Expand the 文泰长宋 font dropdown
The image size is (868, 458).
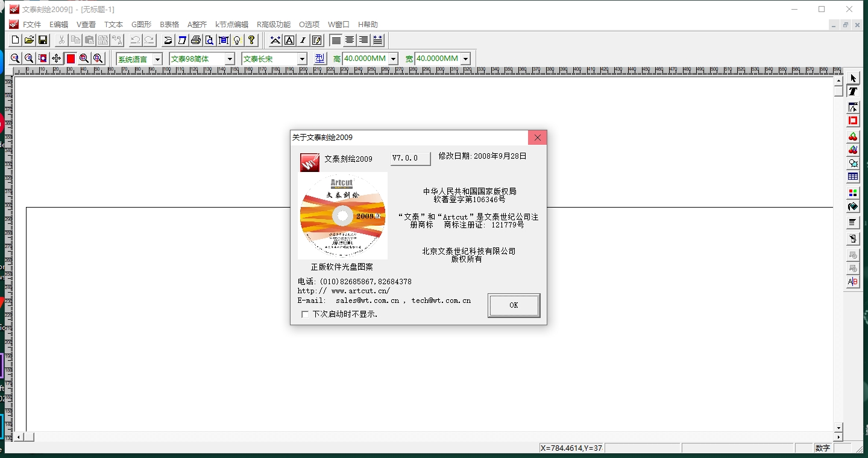tap(302, 59)
